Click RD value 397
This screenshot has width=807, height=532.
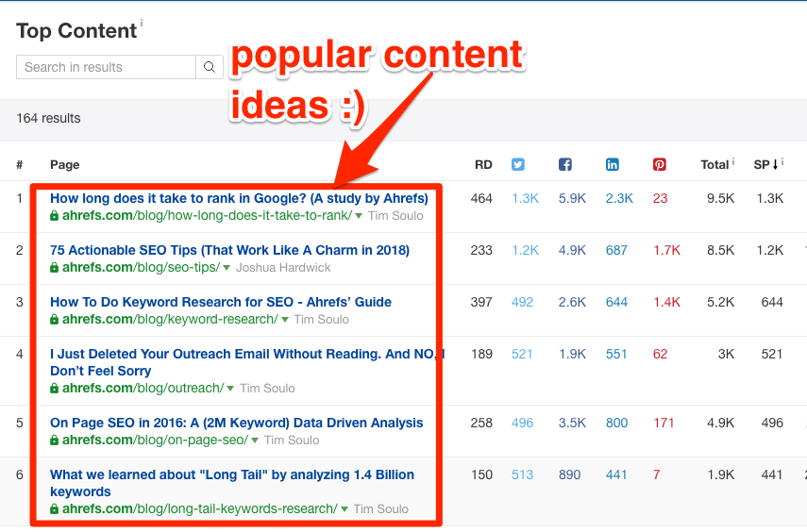tap(481, 303)
